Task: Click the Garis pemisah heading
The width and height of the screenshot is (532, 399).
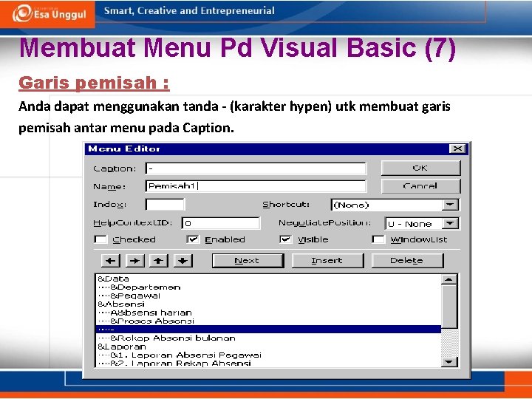Action: (94, 83)
